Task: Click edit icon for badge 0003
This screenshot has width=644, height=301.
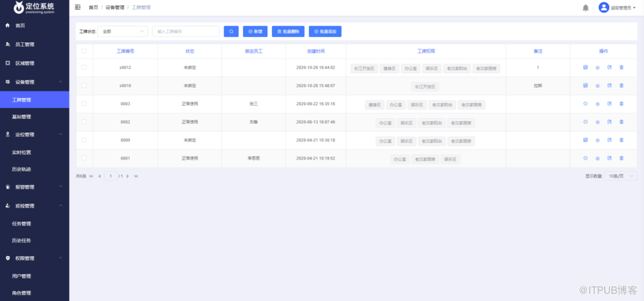Action: [609, 104]
